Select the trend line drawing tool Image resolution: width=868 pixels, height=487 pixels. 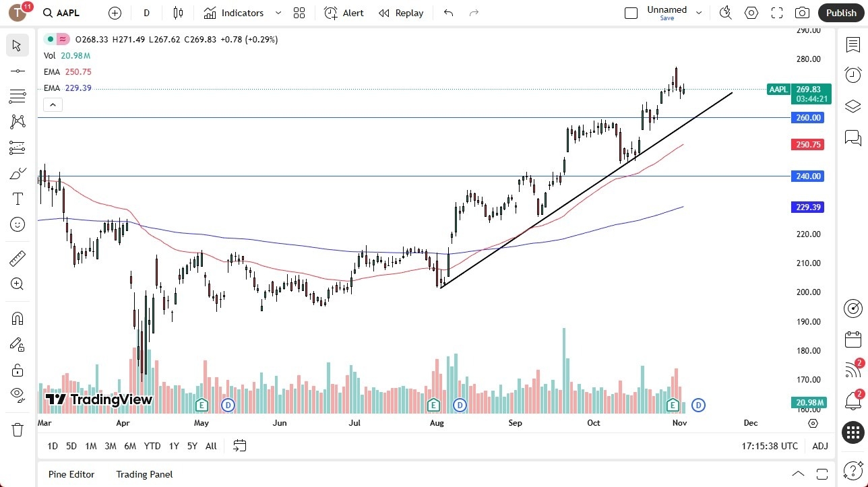17,71
